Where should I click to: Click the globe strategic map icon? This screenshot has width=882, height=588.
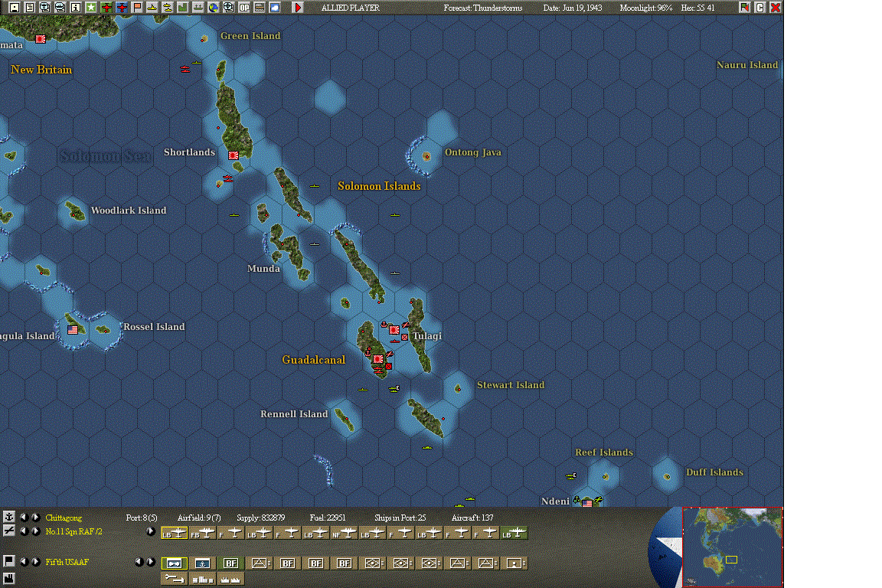pyautogui.click(x=213, y=8)
